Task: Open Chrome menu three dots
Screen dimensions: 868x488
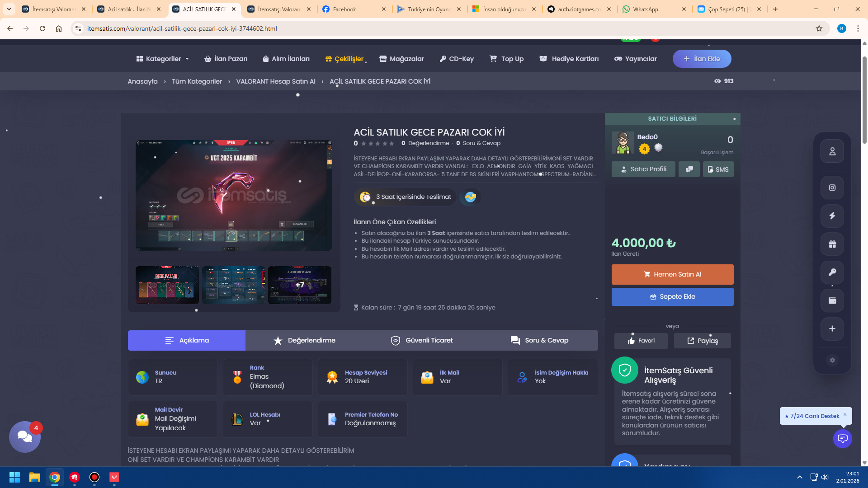Action: (858, 28)
